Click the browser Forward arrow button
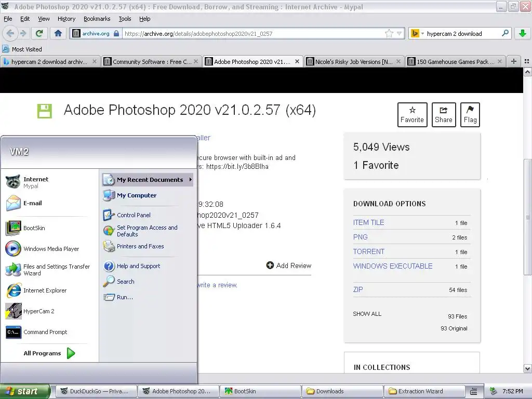The width and height of the screenshot is (532, 399). (x=23, y=33)
